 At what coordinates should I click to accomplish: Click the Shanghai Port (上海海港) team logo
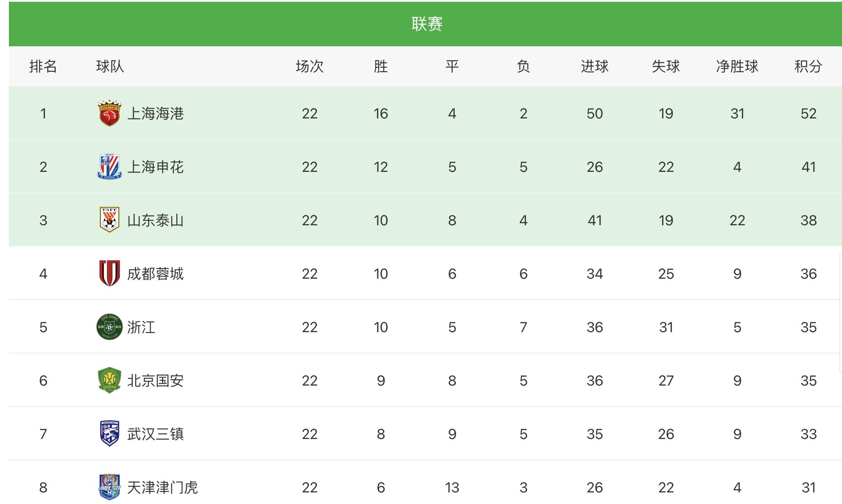(x=109, y=113)
